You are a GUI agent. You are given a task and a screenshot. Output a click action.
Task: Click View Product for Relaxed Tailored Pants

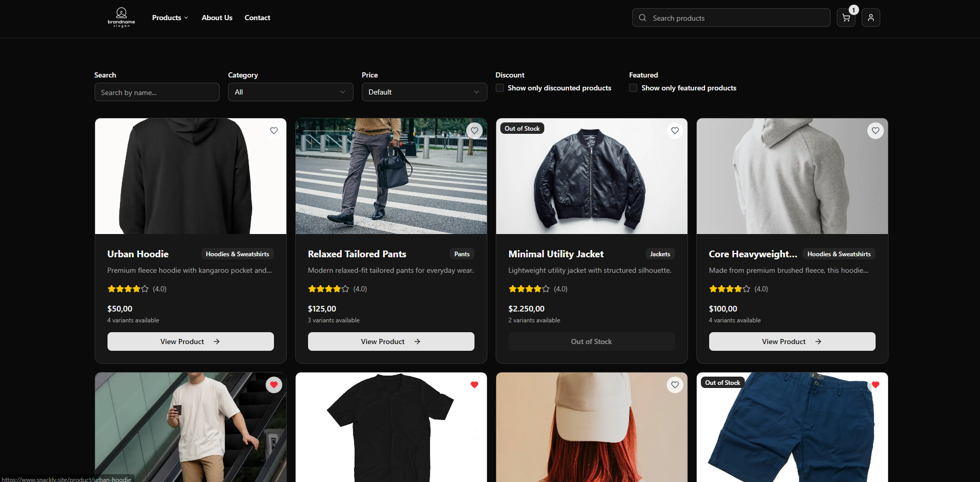[391, 341]
